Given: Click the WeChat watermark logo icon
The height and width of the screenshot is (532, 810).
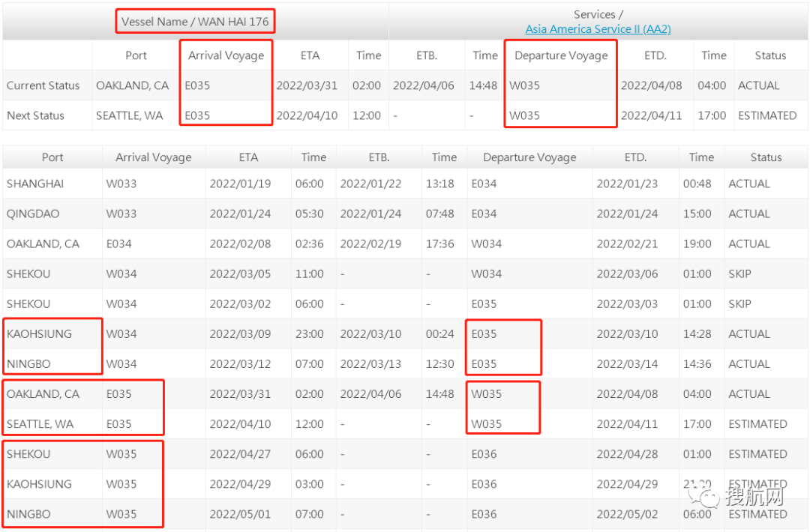Looking at the screenshot, I should [x=707, y=496].
